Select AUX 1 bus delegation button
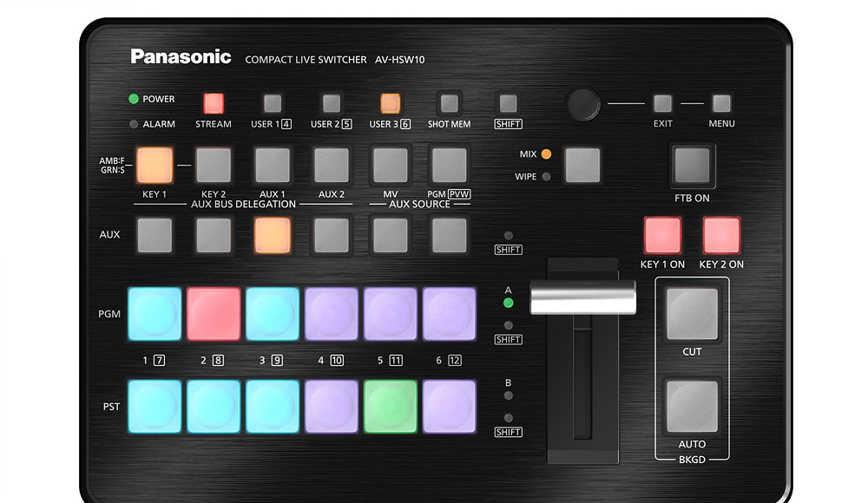 pos(273,165)
